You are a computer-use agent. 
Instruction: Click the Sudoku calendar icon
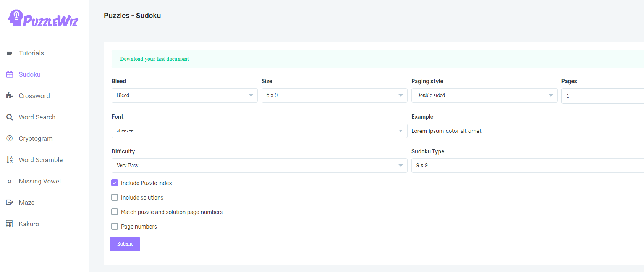[x=10, y=74]
